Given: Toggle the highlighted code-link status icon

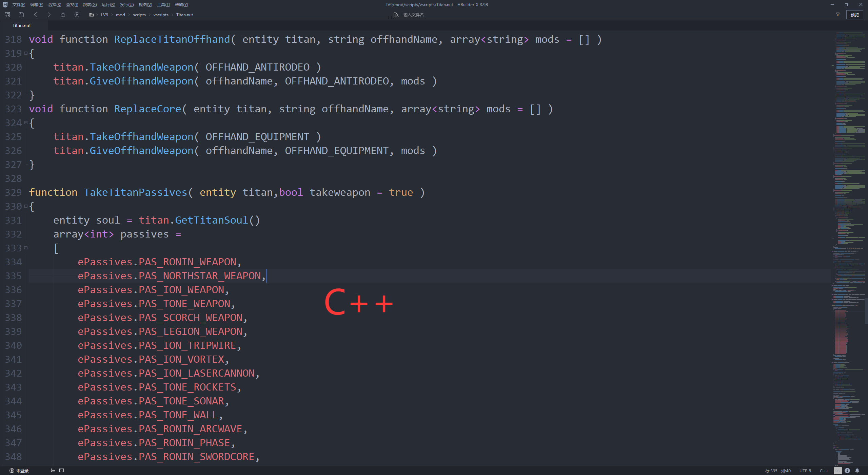Looking at the screenshot, I should [x=838, y=471].
